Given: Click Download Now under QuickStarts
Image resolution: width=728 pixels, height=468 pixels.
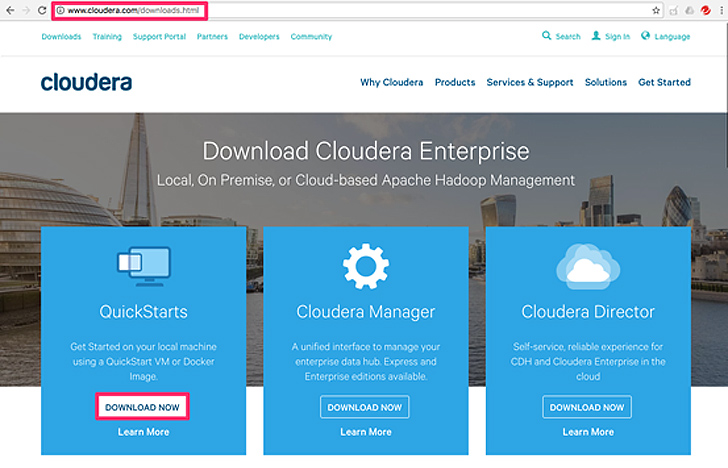Looking at the screenshot, I should (142, 407).
